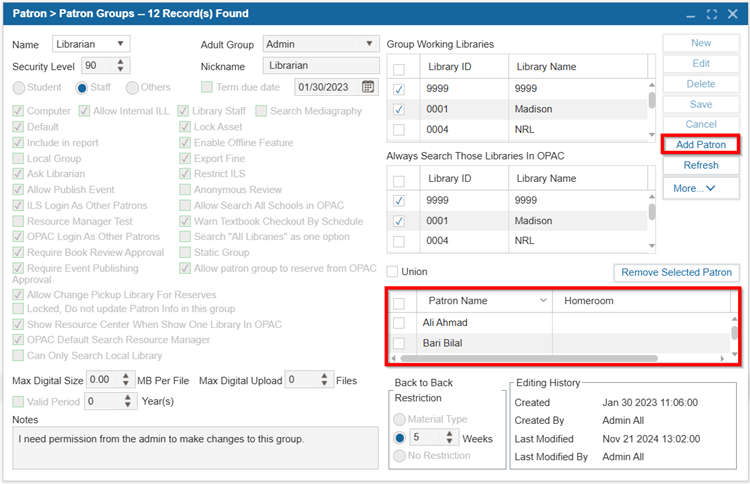Toggle the Valid Period checkbox
Image resolution: width=750 pixels, height=484 pixels.
tap(18, 401)
